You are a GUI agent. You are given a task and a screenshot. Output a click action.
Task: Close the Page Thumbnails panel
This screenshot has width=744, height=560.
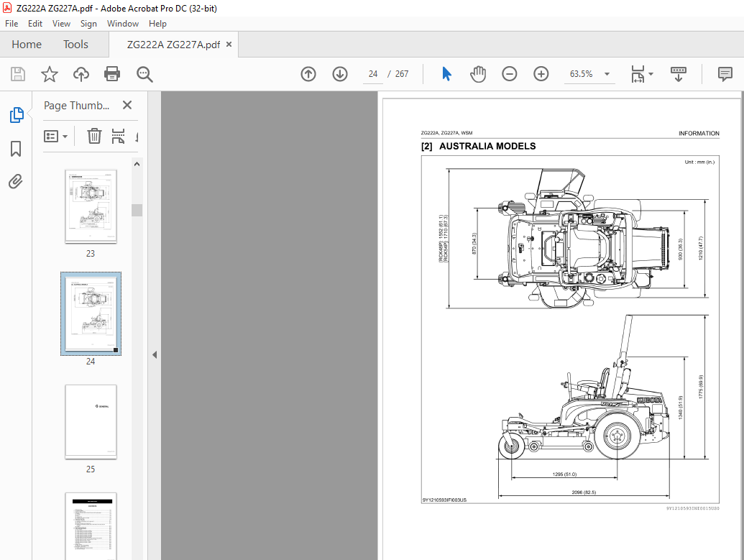coord(127,105)
